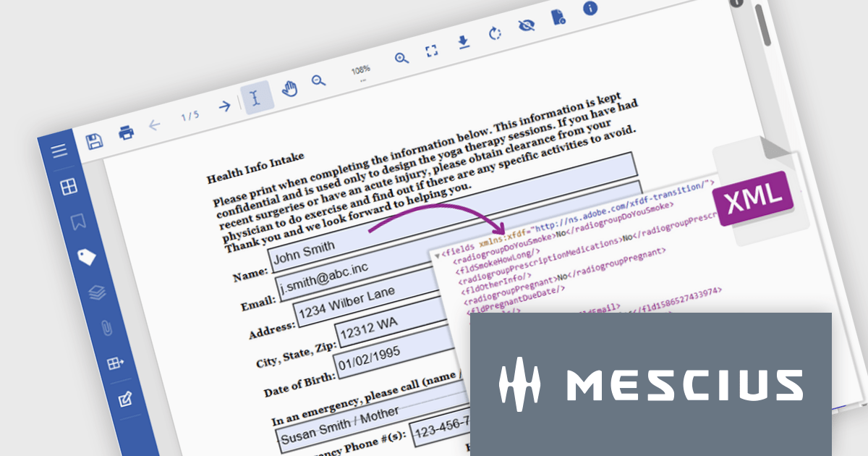868x456 pixels.
Task: Print the document
Action: click(x=127, y=132)
